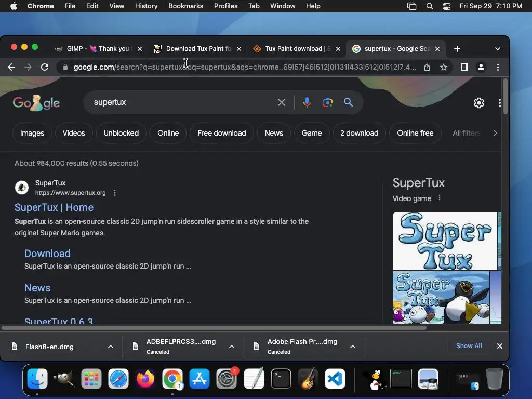Clear the supertux search text

pyautogui.click(x=281, y=102)
